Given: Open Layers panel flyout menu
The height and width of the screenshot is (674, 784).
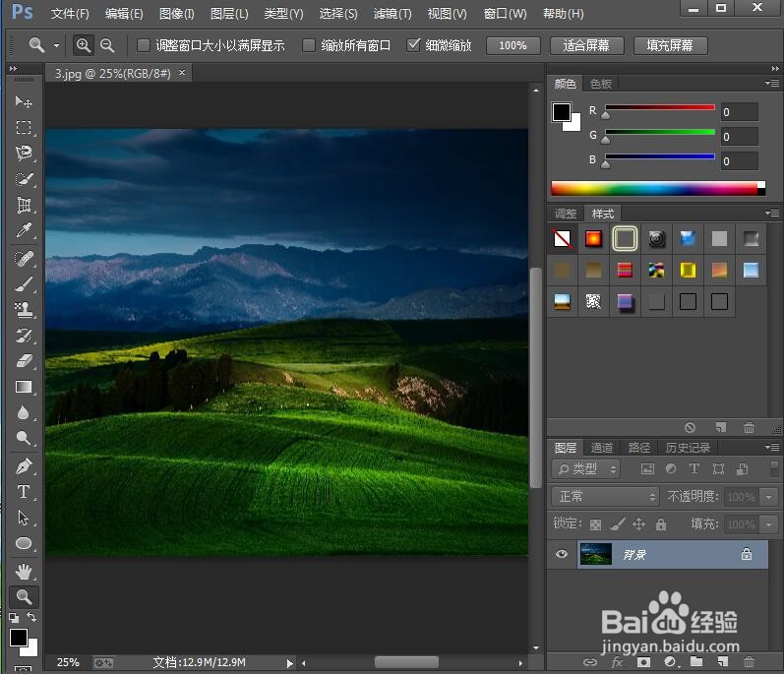Looking at the screenshot, I should [772, 447].
